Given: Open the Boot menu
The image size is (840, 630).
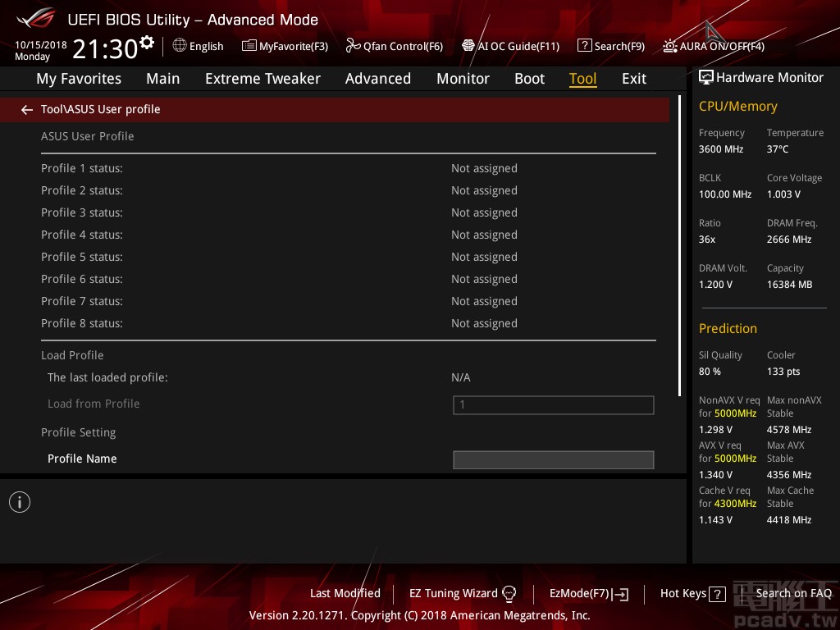Looking at the screenshot, I should point(529,79).
